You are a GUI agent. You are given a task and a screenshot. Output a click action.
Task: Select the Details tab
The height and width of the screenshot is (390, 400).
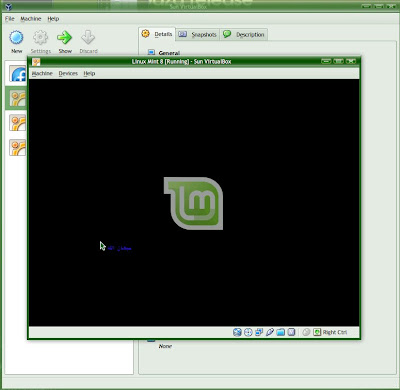pos(157,34)
